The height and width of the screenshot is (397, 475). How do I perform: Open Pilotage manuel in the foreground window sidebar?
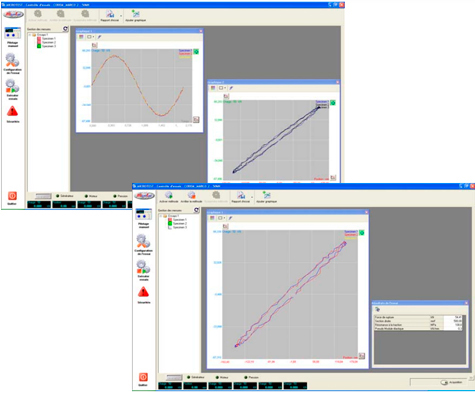click(144, 218)
